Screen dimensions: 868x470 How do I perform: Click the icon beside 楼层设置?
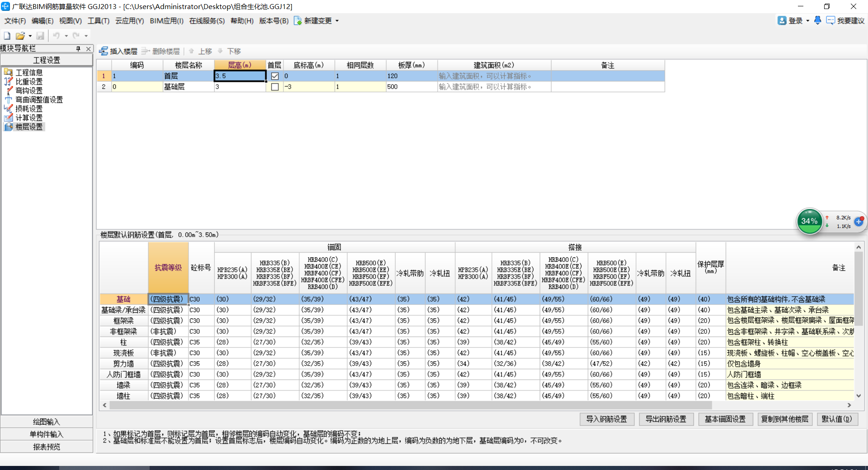tap(8, 127)
